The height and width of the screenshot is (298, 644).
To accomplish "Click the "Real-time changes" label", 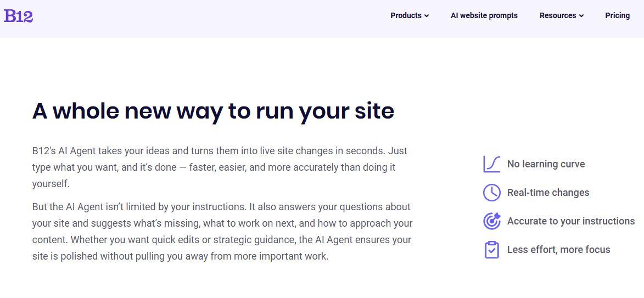I will tap(548, 193).
